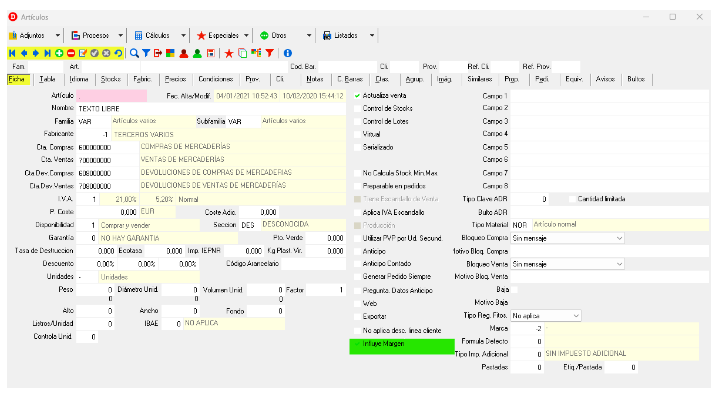The width and height of the screenshot is (714, 399).
Task: Click the red star toolbar icon
Action: [x=229, y=53]
